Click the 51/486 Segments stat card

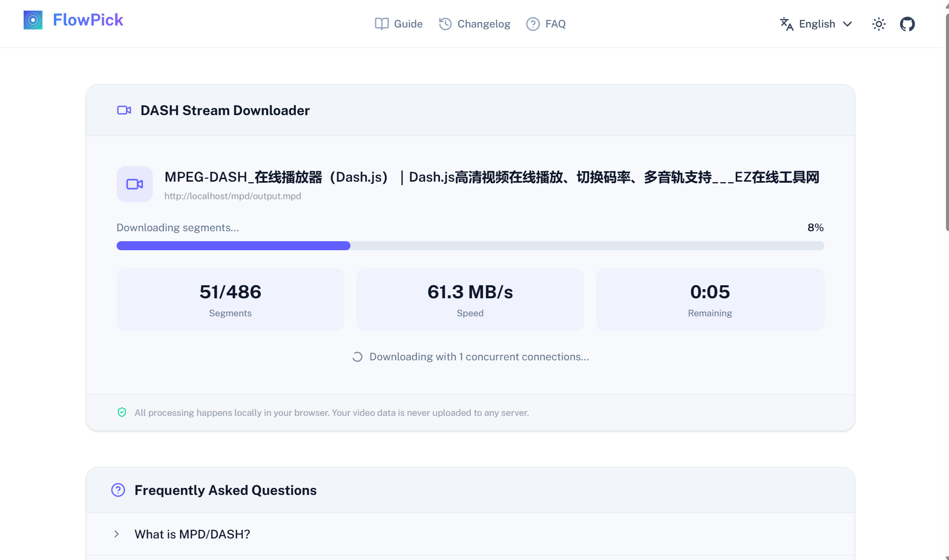pos(230,300)
